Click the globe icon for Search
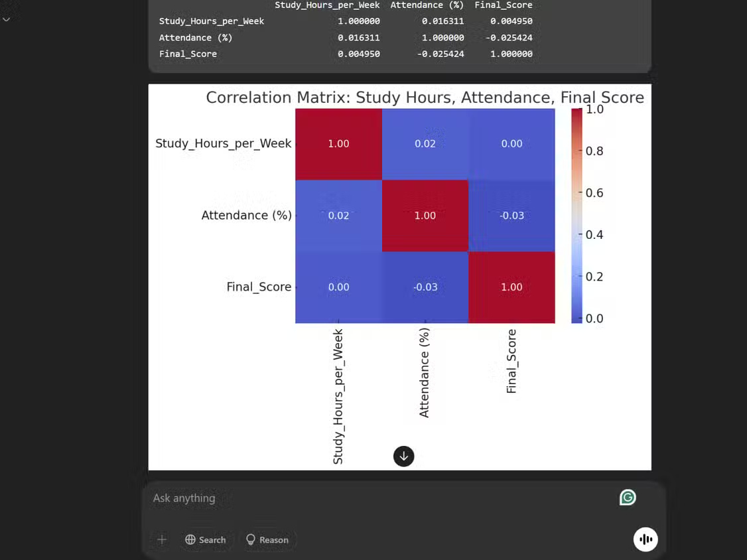 click(x=190, y=539)
